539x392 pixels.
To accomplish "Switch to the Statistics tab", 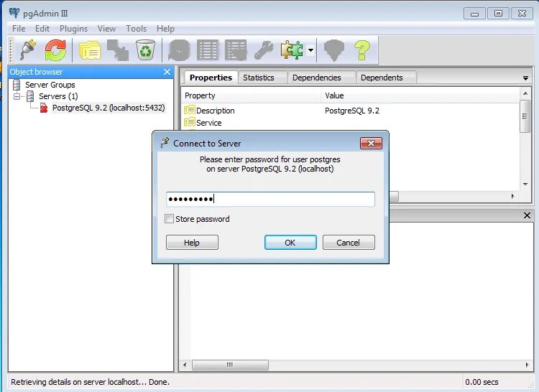I will [259, 78].
